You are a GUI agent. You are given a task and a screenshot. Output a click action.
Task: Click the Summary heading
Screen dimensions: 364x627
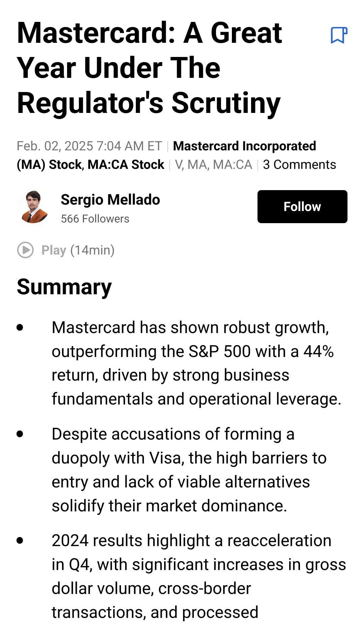(x=64, y=287)
